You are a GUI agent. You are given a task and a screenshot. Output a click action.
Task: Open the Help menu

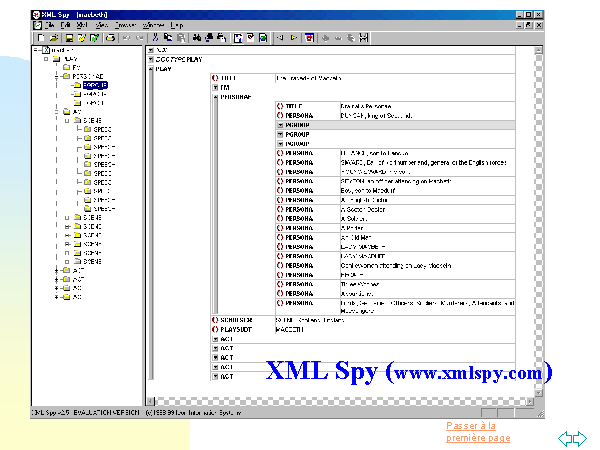click(x=178, y=24)
